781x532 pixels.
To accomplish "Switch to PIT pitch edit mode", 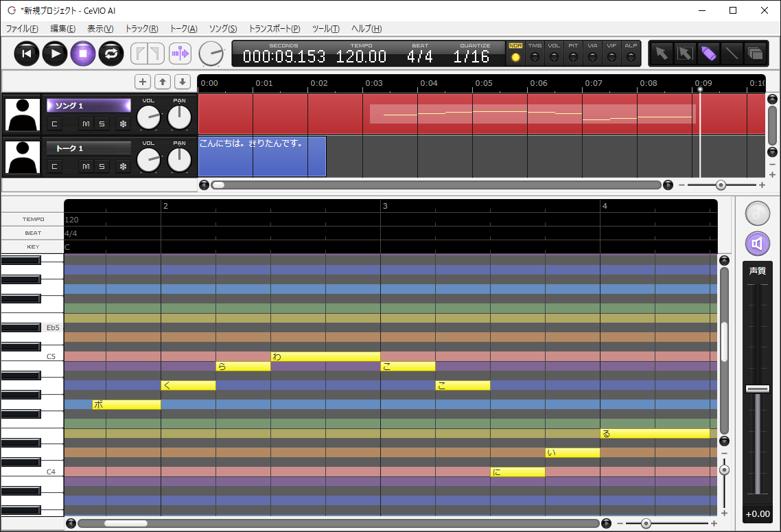I will pyautogui.click(x=573, y=54).
